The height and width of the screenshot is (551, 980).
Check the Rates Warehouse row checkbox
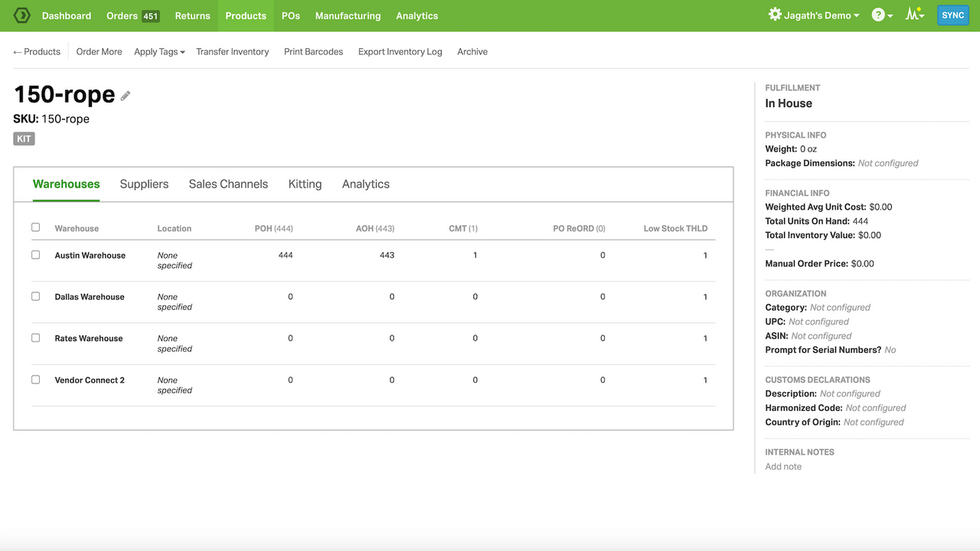point(35,337)
